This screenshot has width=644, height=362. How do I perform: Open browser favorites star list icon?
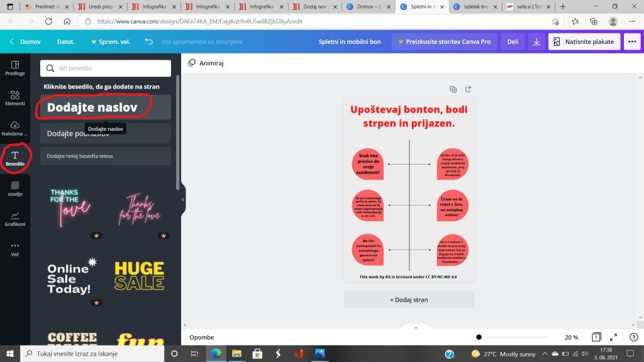pyautogui.click(x=575, y=21)
